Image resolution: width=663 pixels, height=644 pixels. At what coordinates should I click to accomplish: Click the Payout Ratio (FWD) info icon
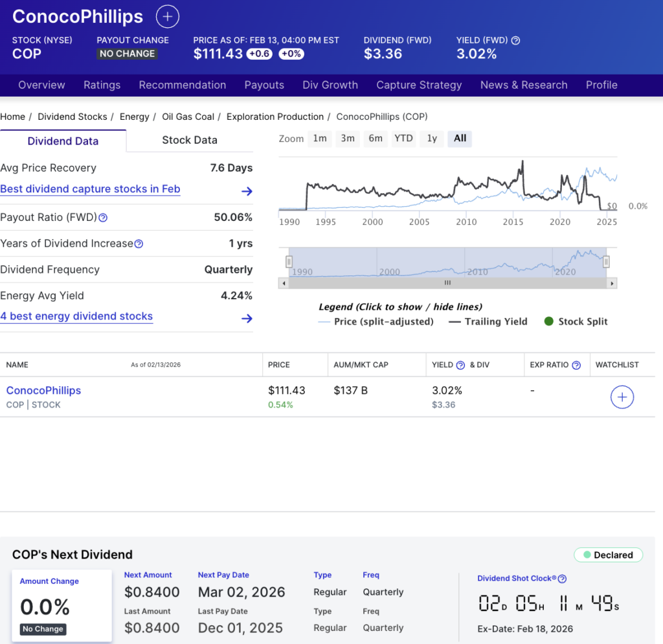click(103, 218)
